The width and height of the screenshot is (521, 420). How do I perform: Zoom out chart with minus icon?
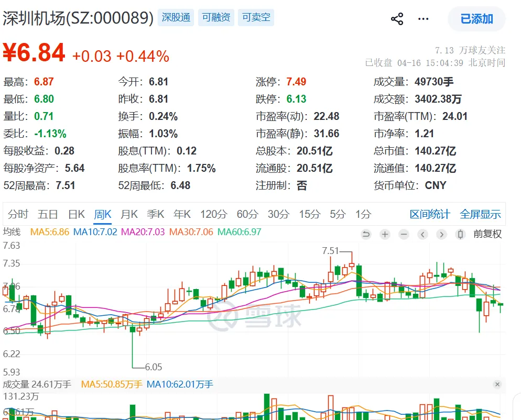(x=404, y=235)
